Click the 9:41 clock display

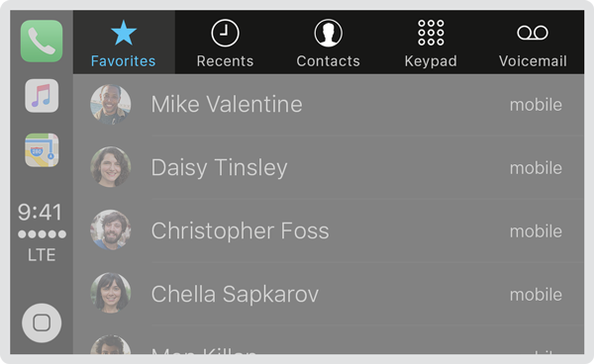click(41, 213)
